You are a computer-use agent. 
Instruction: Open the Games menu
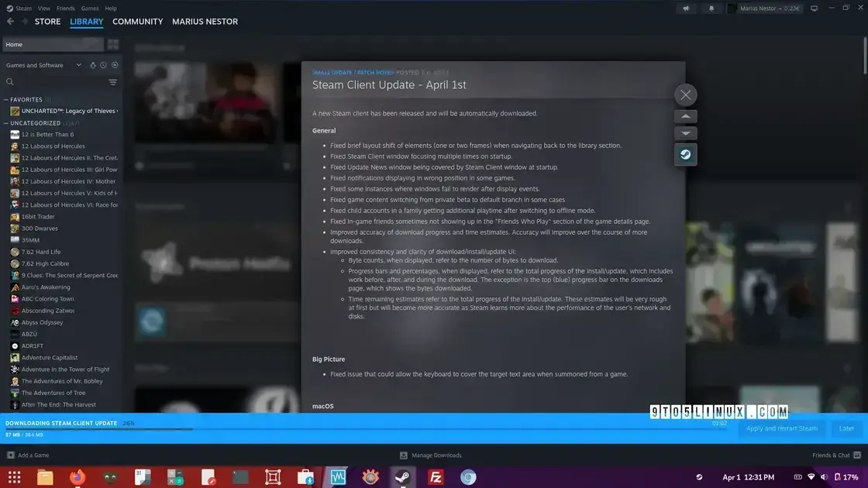[x=90, y=9]
